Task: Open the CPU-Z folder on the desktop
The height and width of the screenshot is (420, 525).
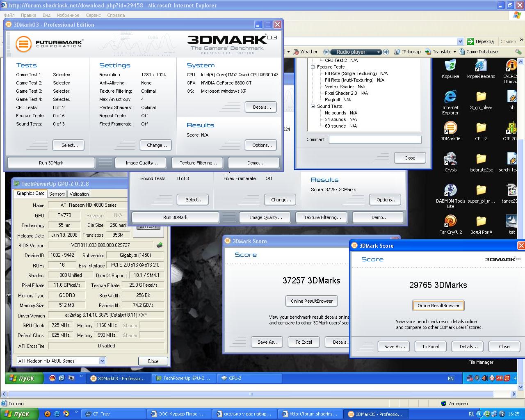Action: point(481,131)
